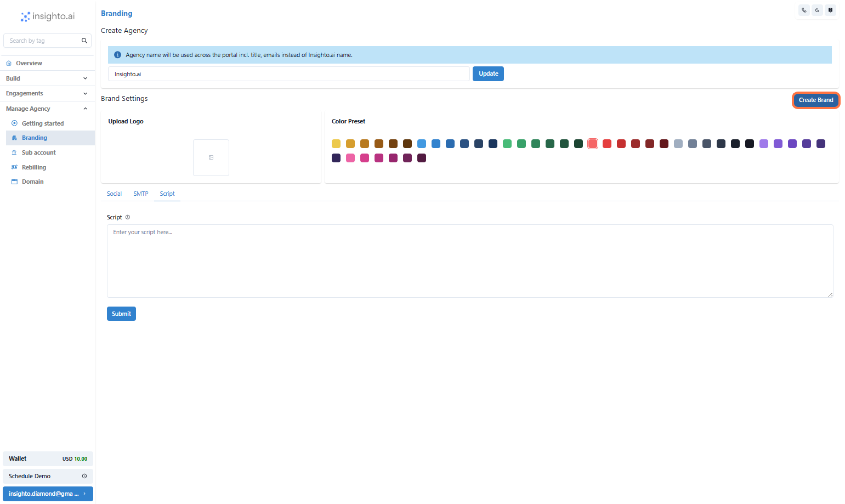Click the insighto.ai logo
The height and width of the screenshot is (504, 845).
[x=48, y=16]
